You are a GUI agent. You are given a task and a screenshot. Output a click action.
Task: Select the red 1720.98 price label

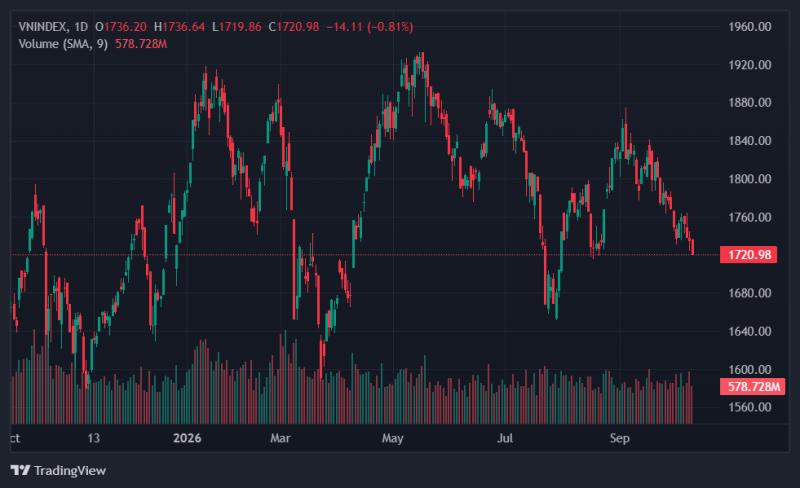[748, 254]
